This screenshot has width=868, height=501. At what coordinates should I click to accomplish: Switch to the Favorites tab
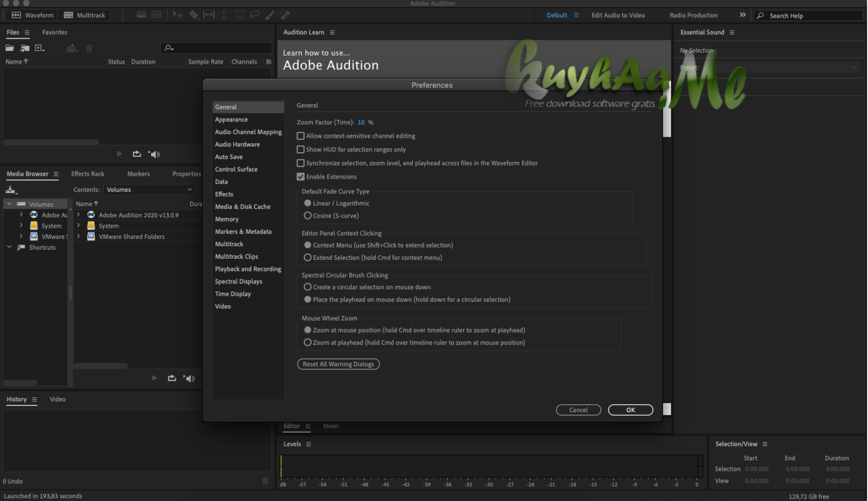[55, 33]
